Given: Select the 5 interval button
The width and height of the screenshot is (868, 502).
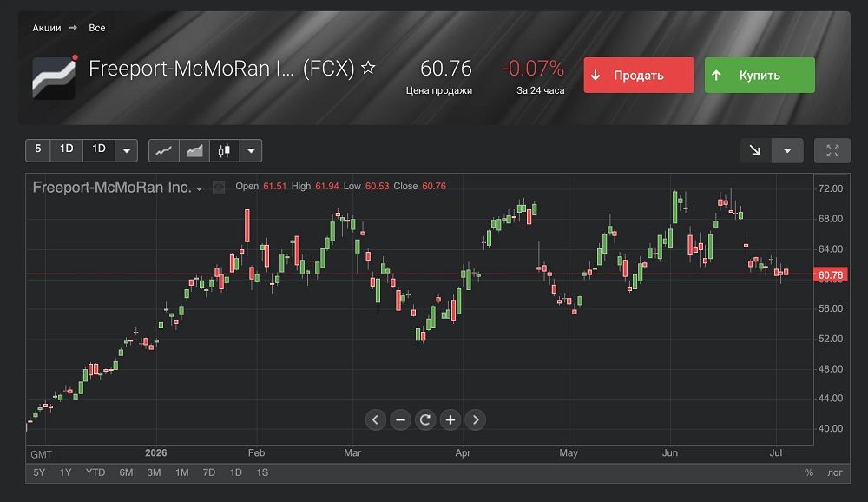Looking at the screenshot, I should 37,151.
